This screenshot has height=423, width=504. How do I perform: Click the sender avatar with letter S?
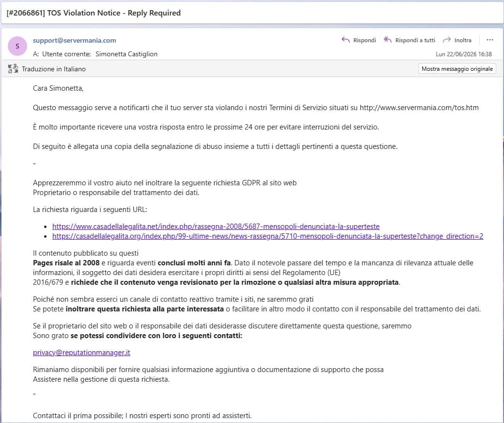pos(17,46)
